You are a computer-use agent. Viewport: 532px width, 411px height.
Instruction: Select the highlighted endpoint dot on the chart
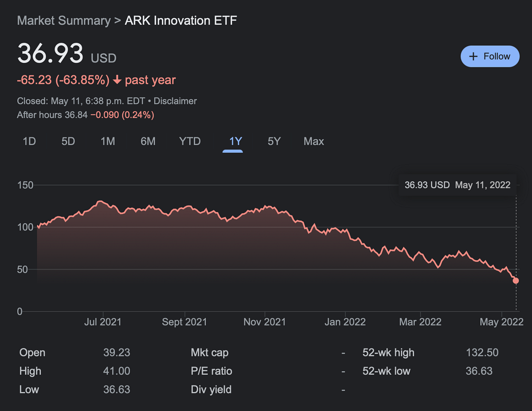(x=516, y=280)
